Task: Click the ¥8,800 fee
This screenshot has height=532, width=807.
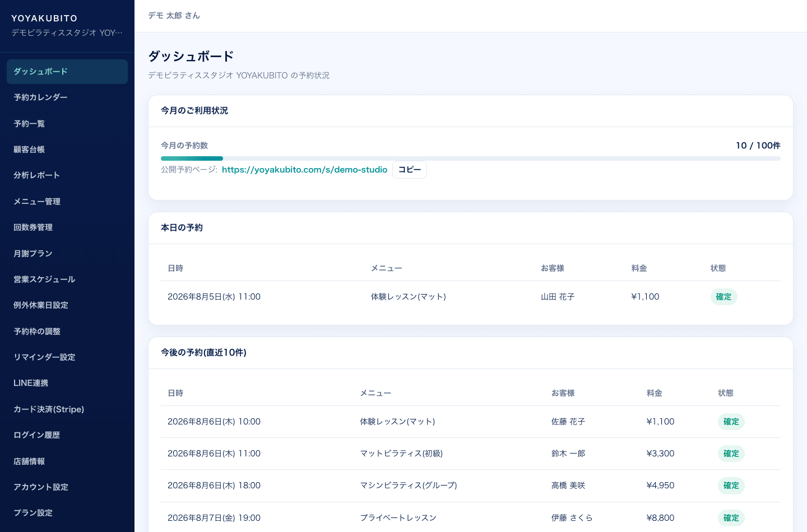Action: 660,518
